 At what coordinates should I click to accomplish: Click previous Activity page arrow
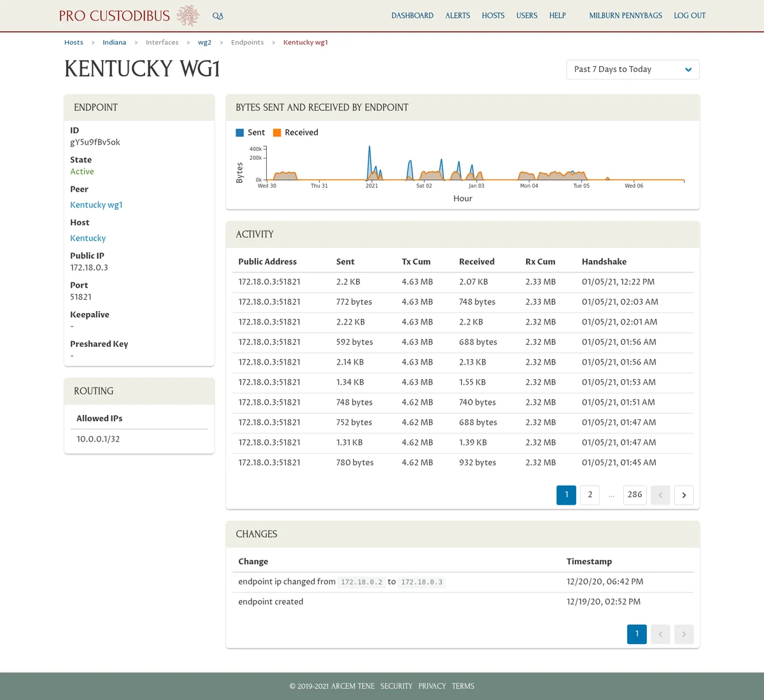(660, 495)
